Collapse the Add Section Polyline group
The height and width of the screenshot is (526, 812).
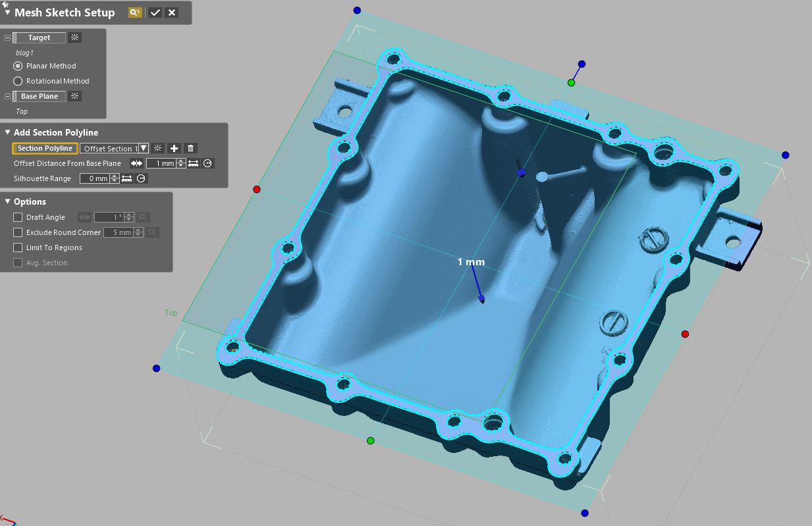point(7,132)
